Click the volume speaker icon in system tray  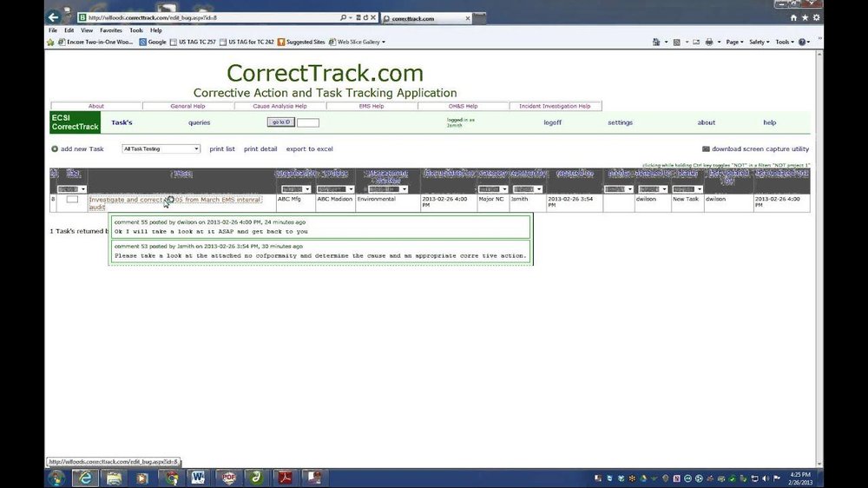(766, 478)
